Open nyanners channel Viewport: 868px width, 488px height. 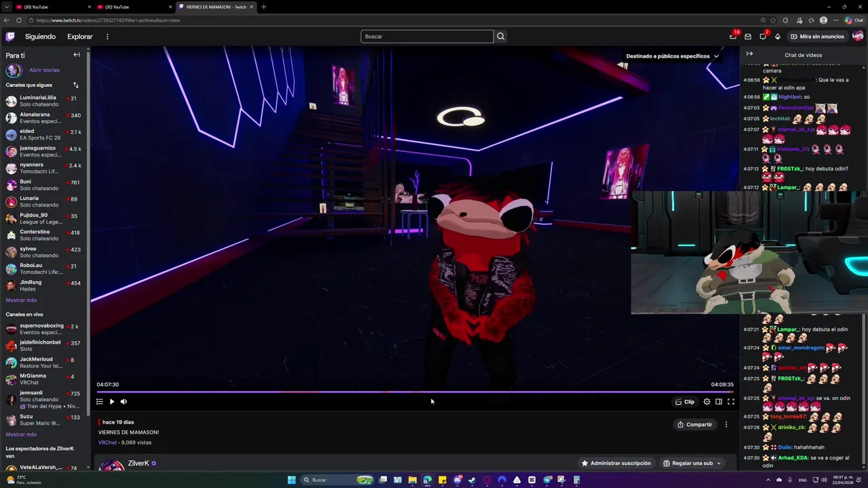coord(43,168)
